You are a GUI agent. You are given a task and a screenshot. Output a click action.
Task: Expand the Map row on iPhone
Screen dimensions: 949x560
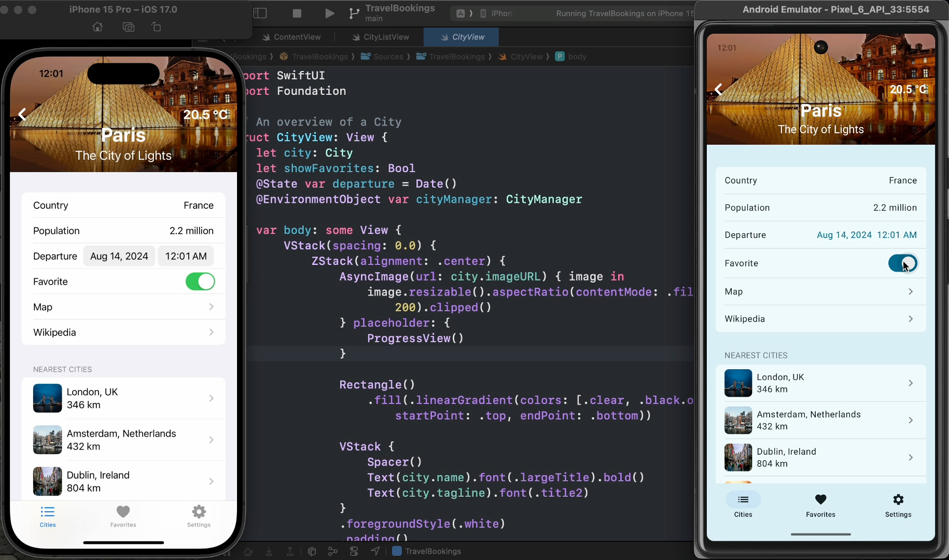tap(123, 307)
